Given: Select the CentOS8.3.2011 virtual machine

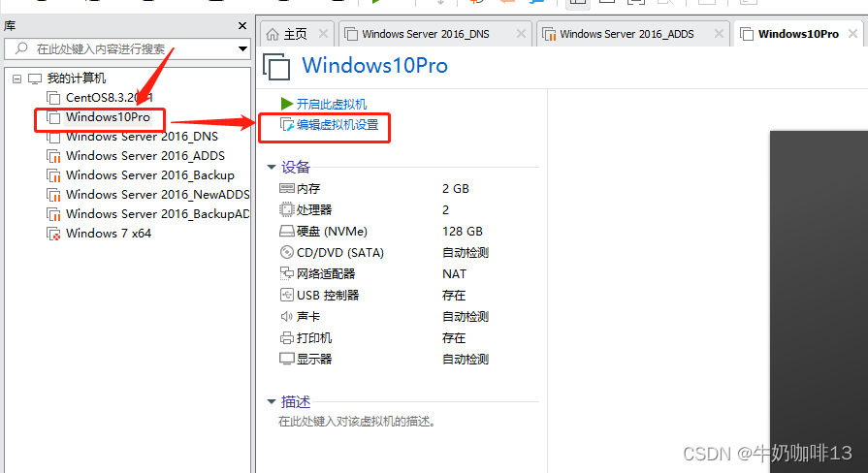Looking at the screenshot, I should pos(109,98).
